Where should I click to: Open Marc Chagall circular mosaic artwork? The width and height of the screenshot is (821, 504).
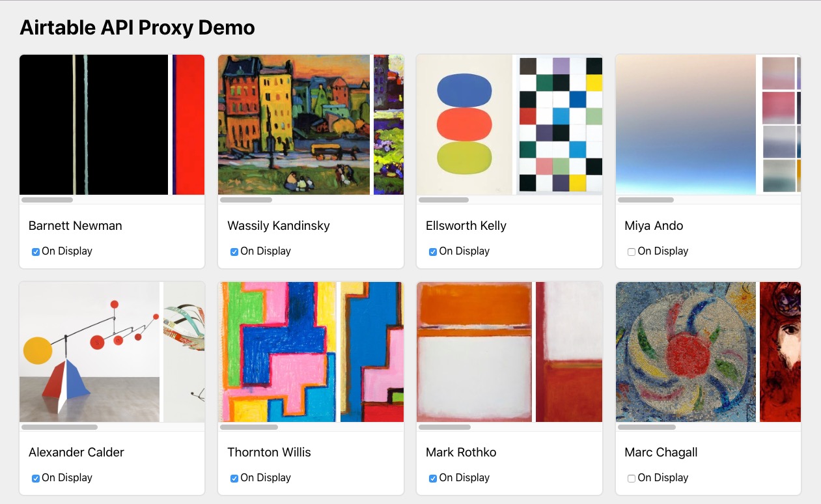(686, 352)
